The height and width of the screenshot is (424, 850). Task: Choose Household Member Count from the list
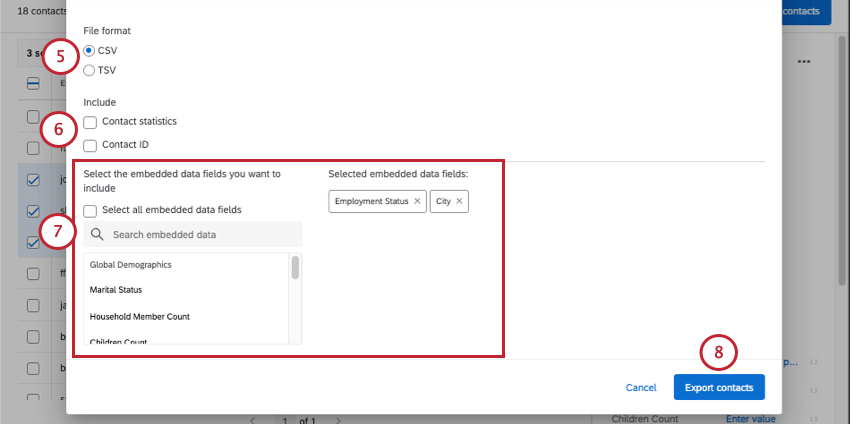(x=140, y=316)
